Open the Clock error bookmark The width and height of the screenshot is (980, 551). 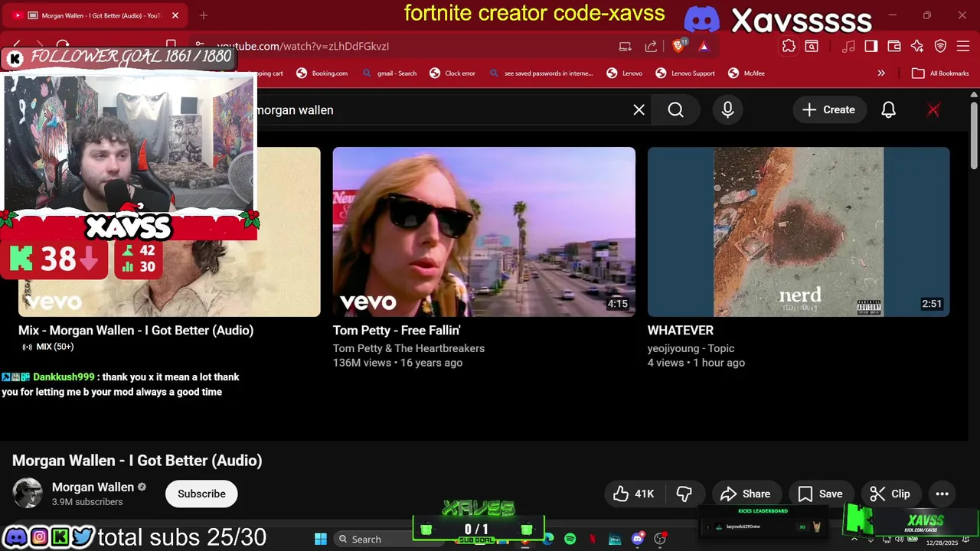pyautogui.click(x=452, y=73)
